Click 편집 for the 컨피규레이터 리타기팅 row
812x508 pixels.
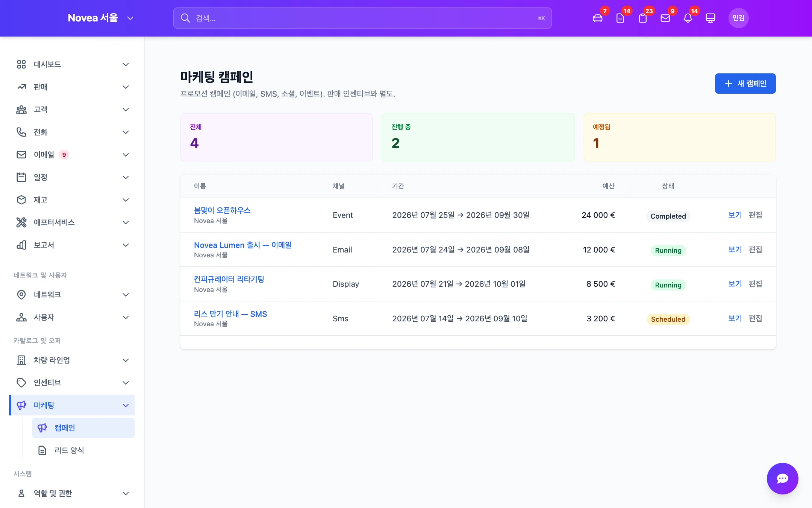click(755, 284)
